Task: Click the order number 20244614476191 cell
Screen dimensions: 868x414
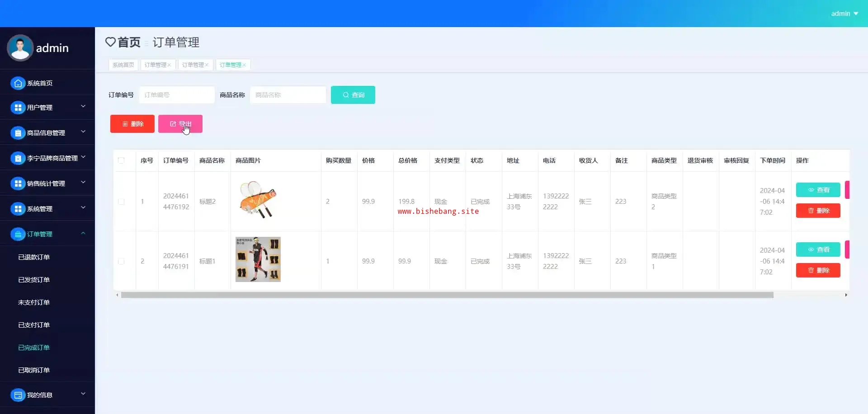Action: (x=176, y=261)
